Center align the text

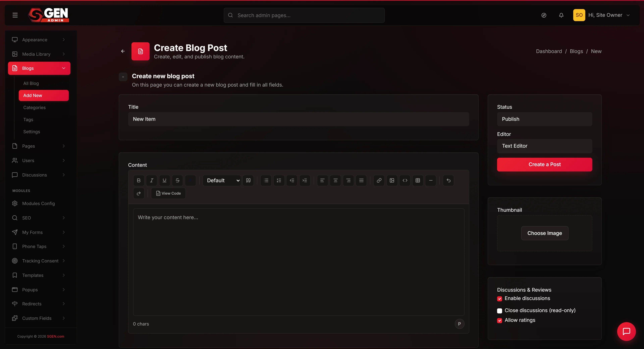click(x=335, y=180)
